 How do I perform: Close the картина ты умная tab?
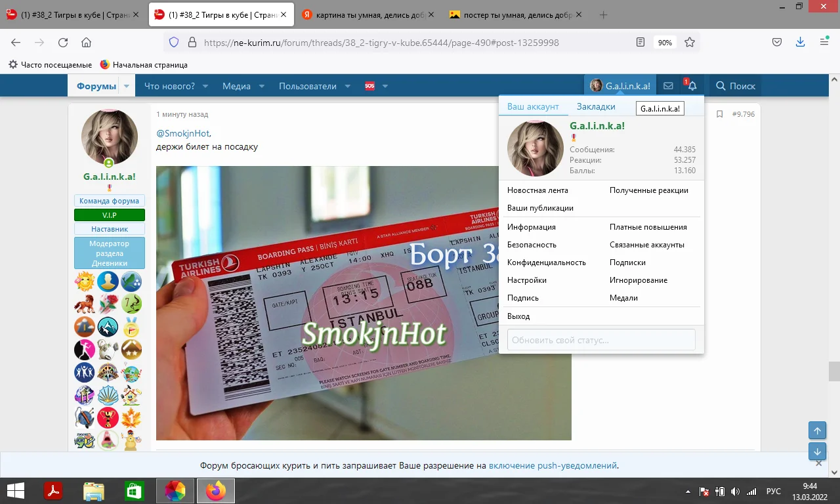430,15
